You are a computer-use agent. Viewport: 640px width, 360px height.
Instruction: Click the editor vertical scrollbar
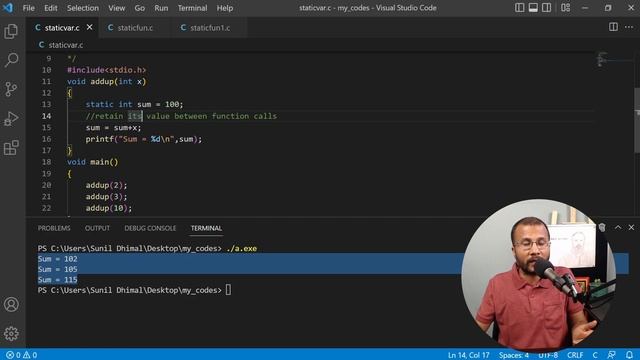click(x=637, y=120)
